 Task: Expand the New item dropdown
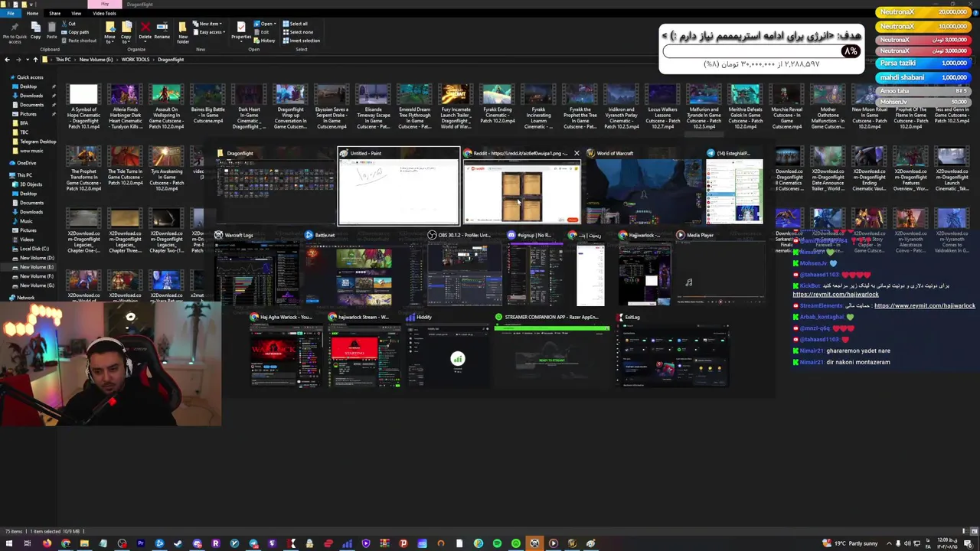click(x=207, y=24)
